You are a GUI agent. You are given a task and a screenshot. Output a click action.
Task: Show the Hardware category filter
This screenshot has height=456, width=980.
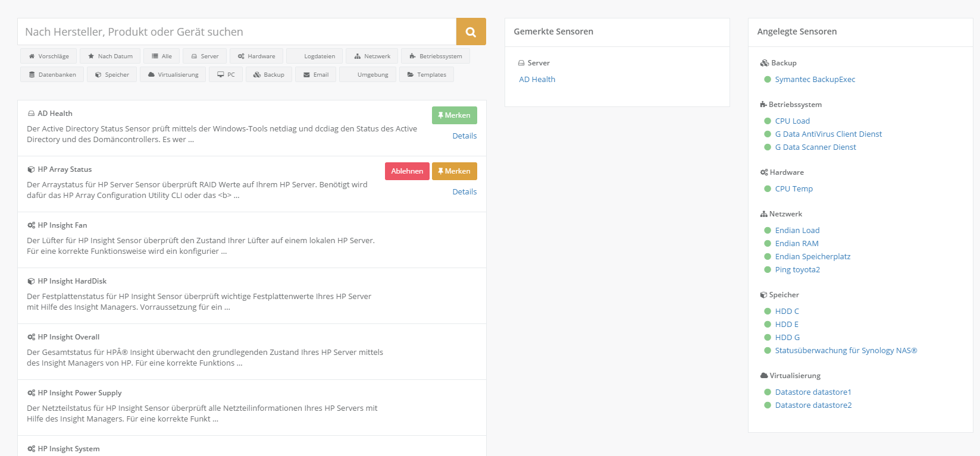tap(256, 56)
